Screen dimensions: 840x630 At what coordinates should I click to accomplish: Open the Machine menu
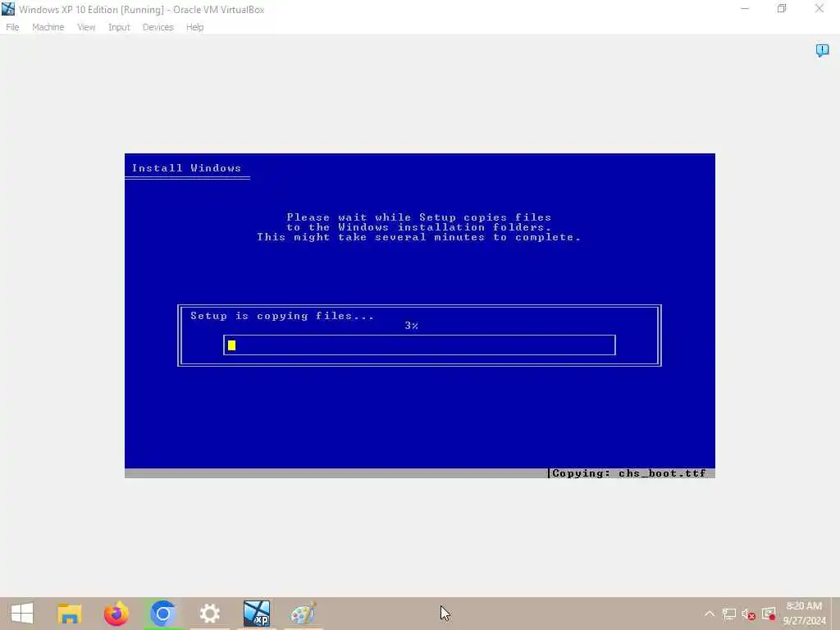coord(48,27)
